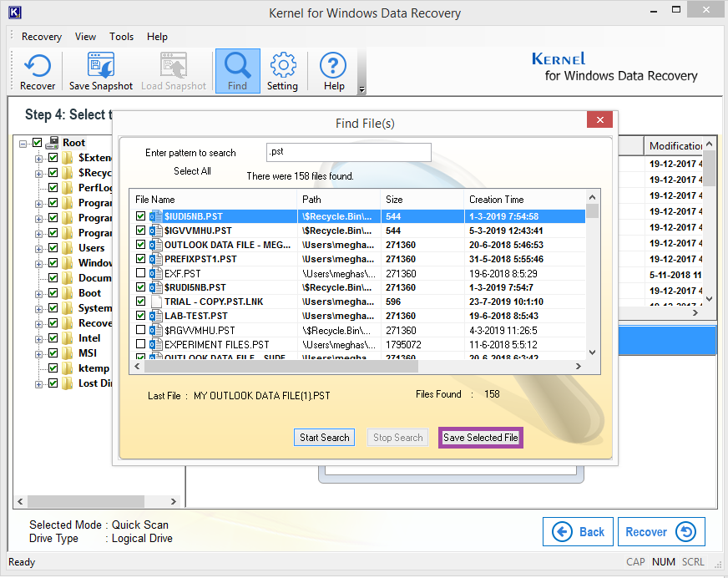Click the Save Snapshot toolbar icon
The width and height of the screenshot is (728, 578).
click(x=101, y=65)
